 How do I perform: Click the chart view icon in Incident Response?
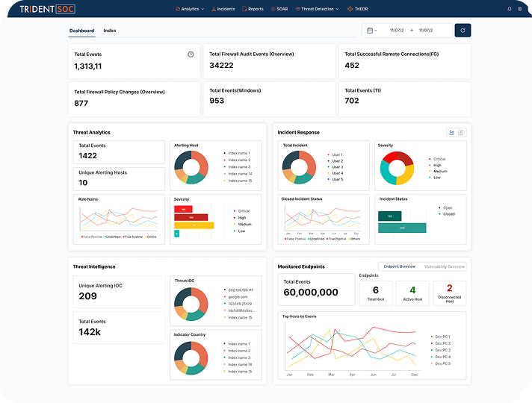click(x=451, y=132)
